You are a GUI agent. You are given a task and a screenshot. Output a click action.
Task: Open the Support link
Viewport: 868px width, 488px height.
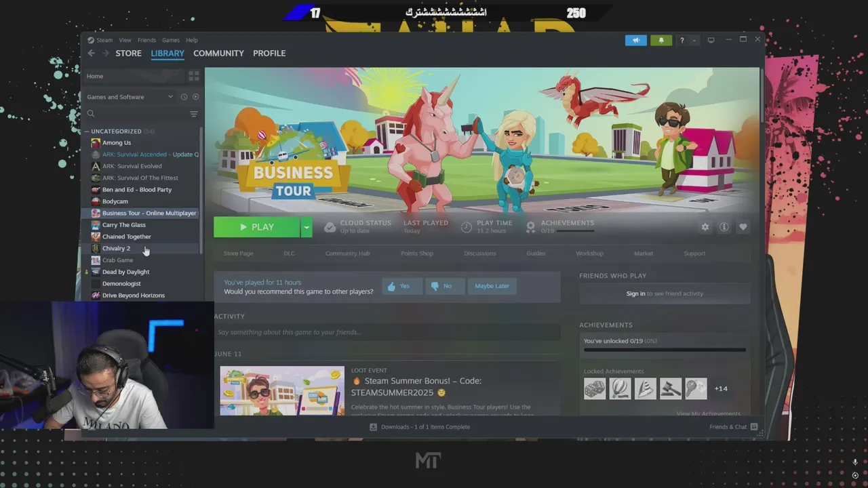[694, 253]
